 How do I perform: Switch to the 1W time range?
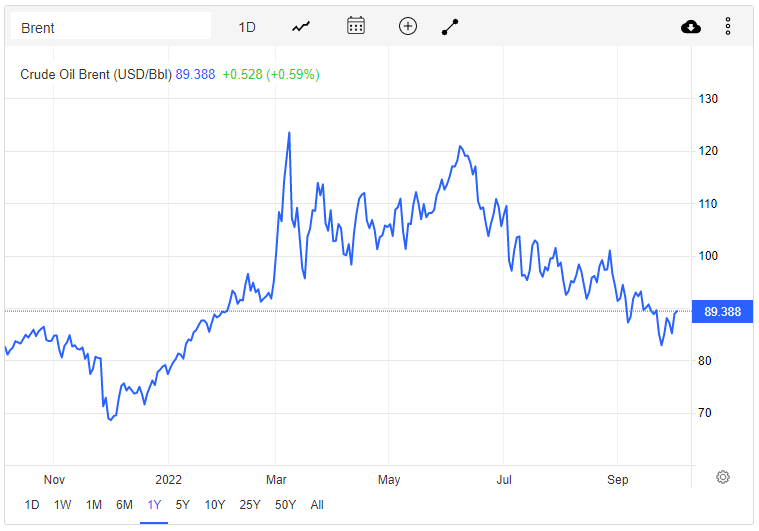tap(62, 505)
